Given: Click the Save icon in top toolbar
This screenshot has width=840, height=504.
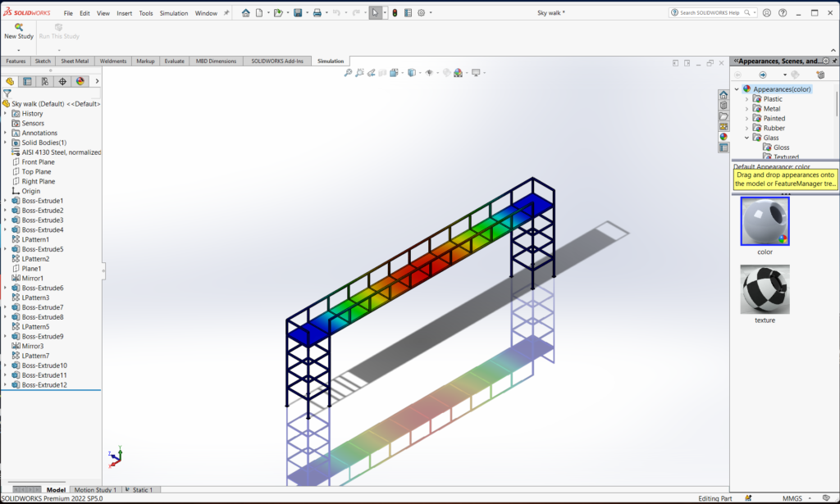Looking at the screenshot, I should tap(297, 13).
